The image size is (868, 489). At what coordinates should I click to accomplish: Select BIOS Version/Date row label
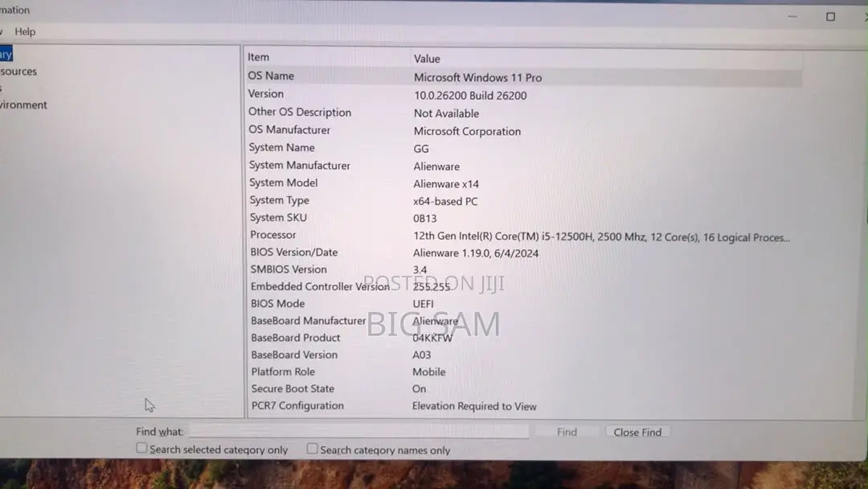[x=294, y=252]
